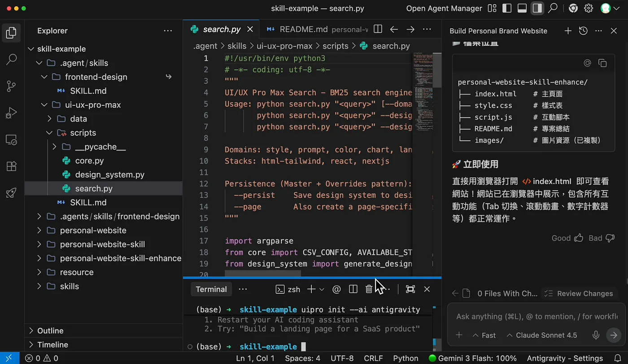Open new terminal profile dropdown chevron
The image size is (628, 364).
(x=322, y=290)
